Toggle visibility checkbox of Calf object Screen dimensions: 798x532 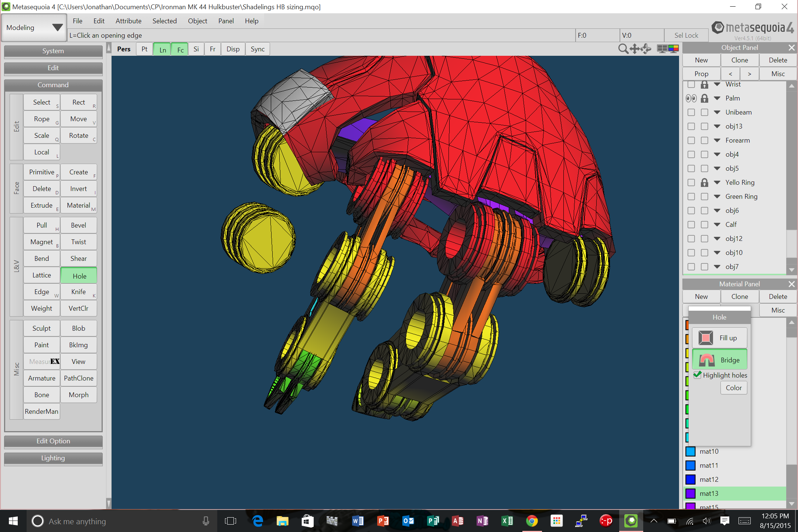click(x=691, y=225)
